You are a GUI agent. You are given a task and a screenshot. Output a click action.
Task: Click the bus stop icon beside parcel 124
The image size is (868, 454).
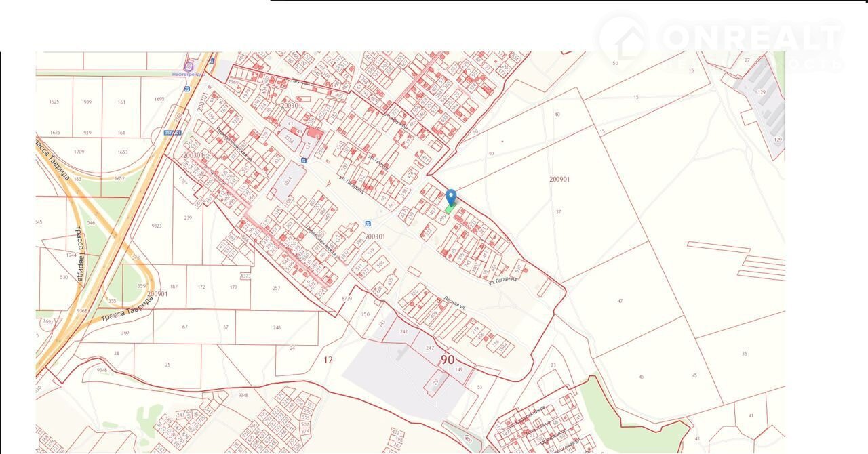pos(304,161)
